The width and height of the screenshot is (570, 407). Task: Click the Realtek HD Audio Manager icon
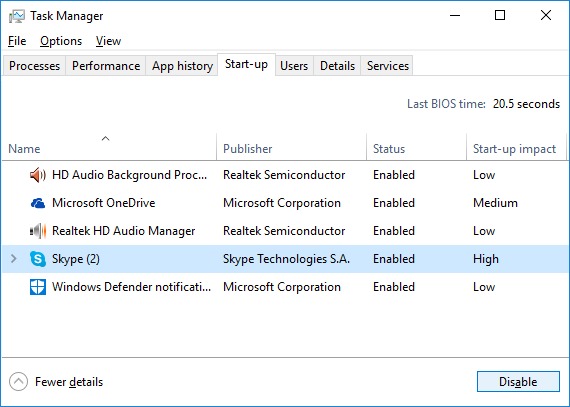click(x=38, y=231)
